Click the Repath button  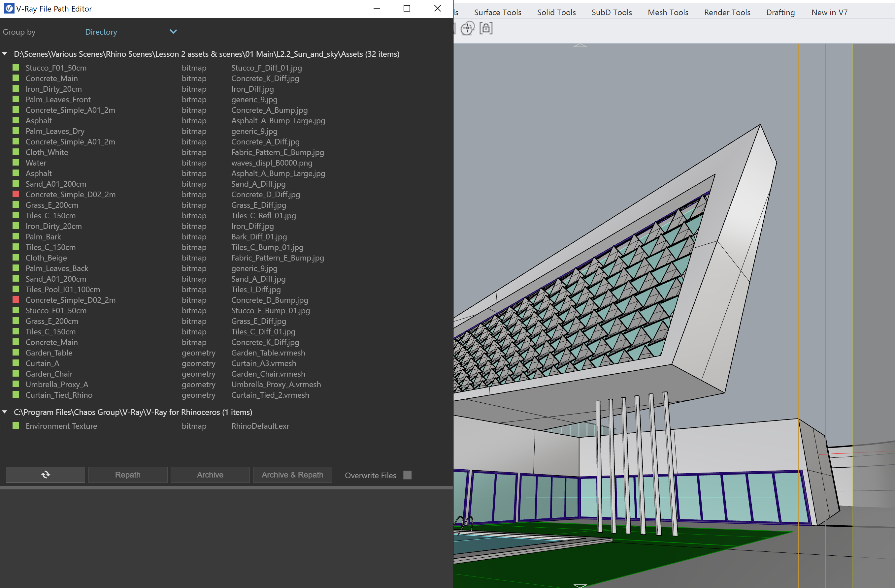point(128,475)
